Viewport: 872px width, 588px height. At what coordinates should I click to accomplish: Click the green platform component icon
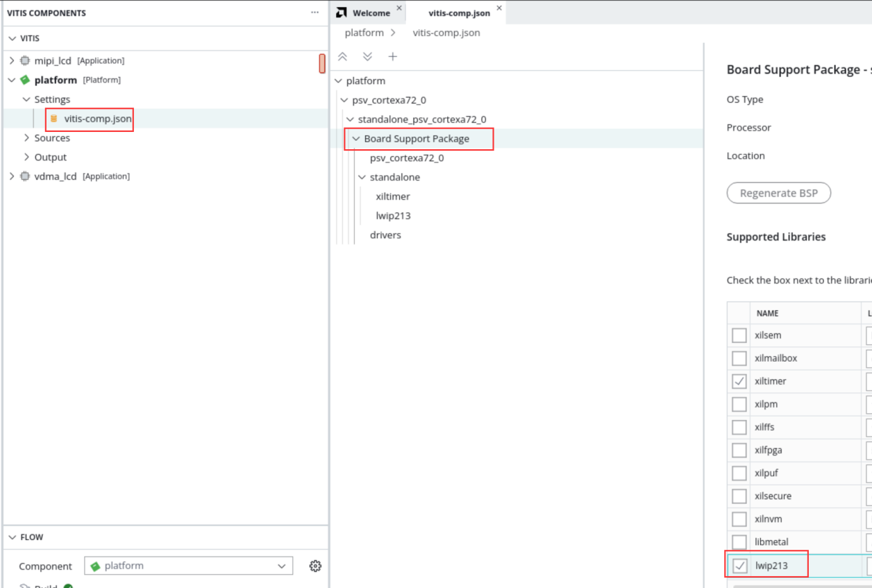pyautogui.click(x=25, y=80)
